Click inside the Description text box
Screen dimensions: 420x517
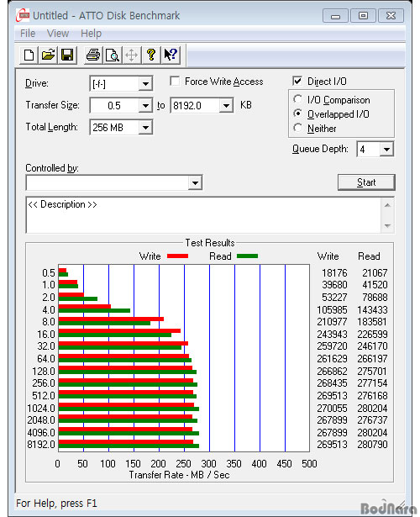click(x=204, y=215)
